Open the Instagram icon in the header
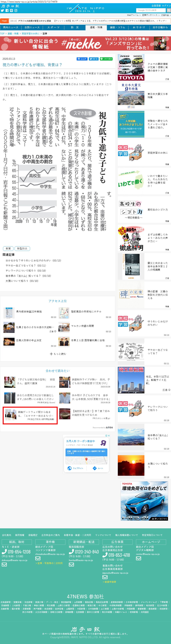The height and width of the screenshot is (644, 171). click(x=16, y=10)
